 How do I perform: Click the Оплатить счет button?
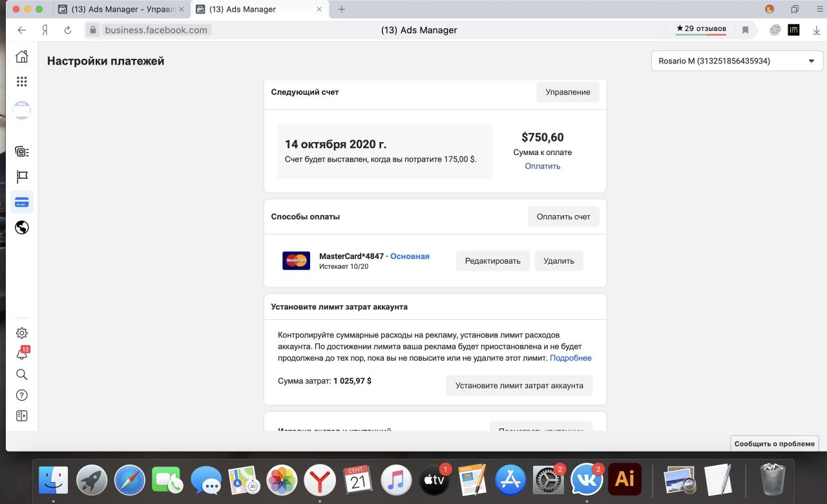563,216
